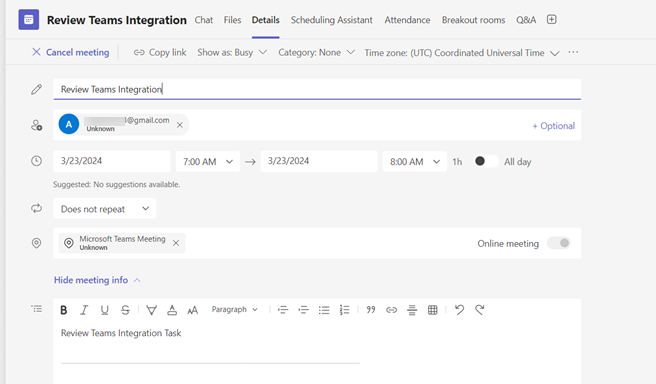Add a new tab with plus icon
This screenshot has width=656, height=384.
[551, 20]
